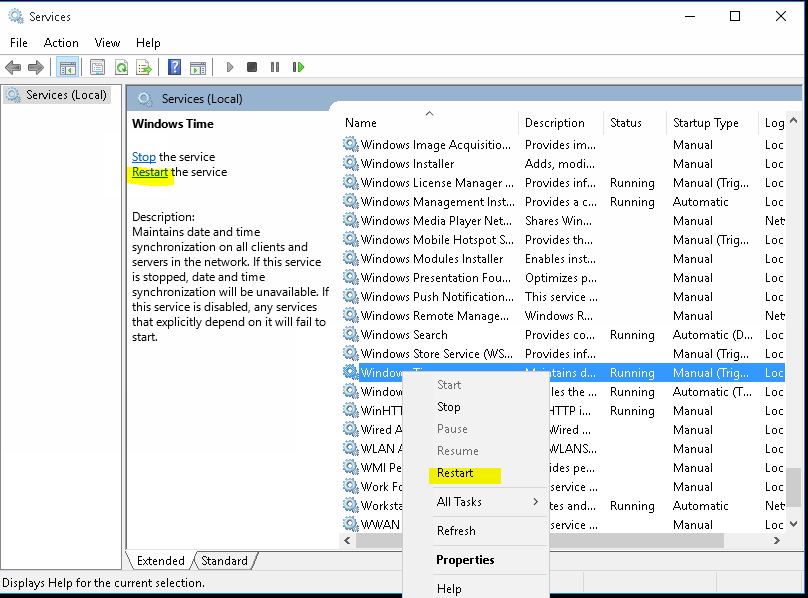Open the File menu

(19, 43)
